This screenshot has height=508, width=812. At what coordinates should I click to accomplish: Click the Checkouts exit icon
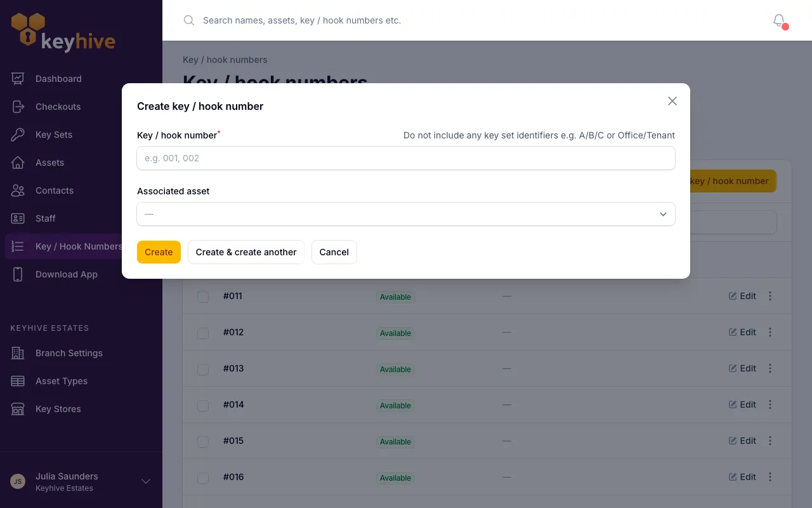point(18,107)
